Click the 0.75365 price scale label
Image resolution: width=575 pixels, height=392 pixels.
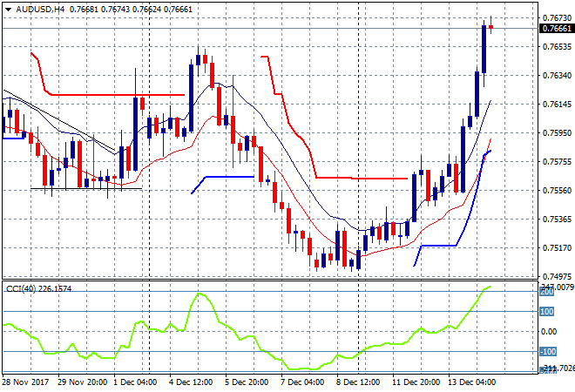point(557,219)
